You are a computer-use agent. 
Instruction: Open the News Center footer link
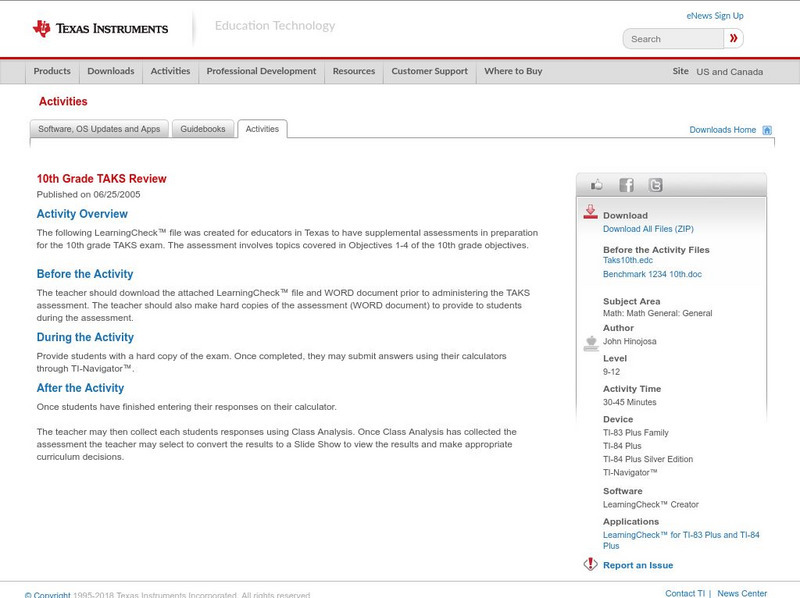coord(742,593)
